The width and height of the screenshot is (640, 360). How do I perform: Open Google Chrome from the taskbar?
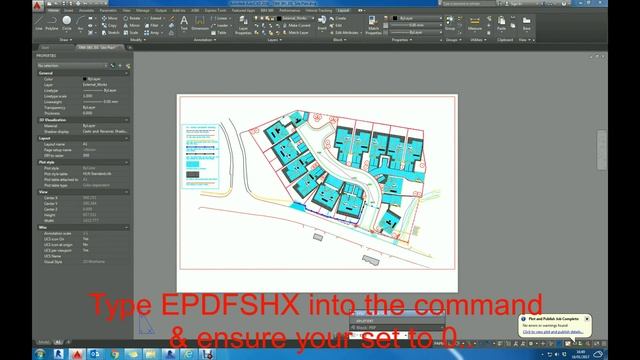point(115,354)
